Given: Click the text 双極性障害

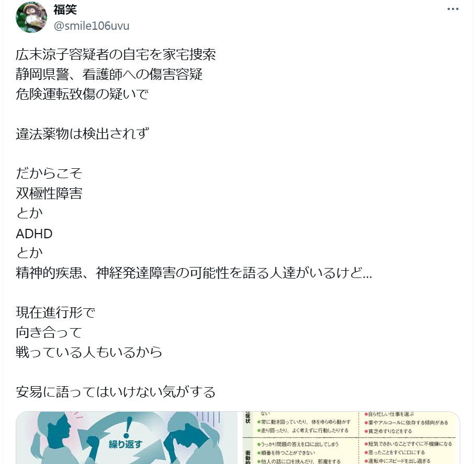Looking at the screenshot, I should tap(49, 193).
